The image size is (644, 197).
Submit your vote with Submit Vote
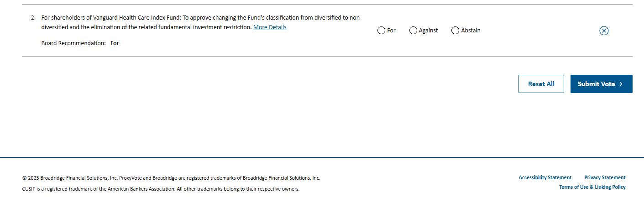point(601,84)
